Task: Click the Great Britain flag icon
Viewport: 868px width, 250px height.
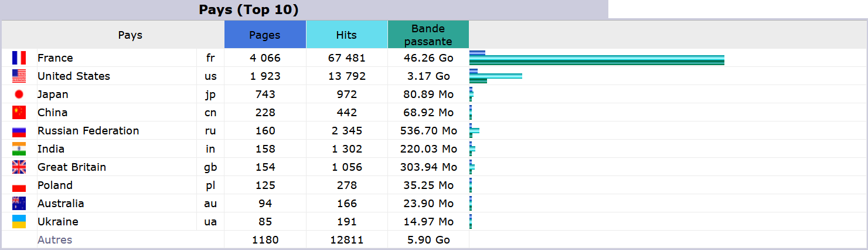Action: (19, 167)
